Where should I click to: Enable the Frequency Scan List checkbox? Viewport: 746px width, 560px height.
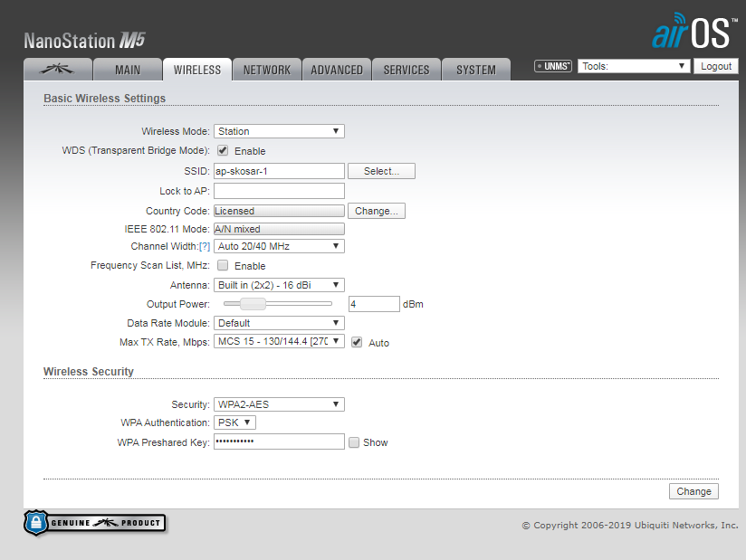pos(223,265)
